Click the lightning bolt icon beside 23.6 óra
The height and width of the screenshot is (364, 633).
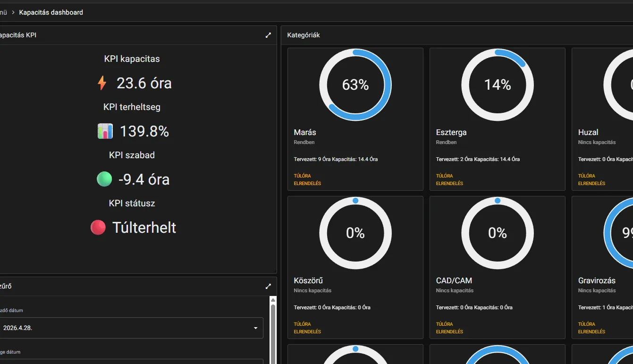(x=102, y=83)
